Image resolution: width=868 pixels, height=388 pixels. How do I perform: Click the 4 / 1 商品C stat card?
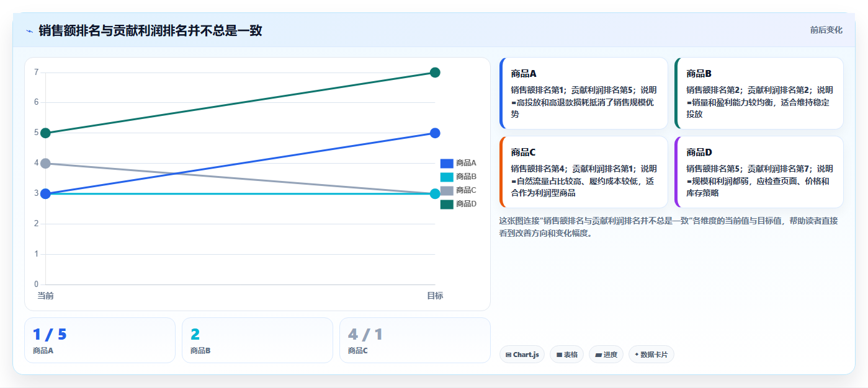coord(415,340)
